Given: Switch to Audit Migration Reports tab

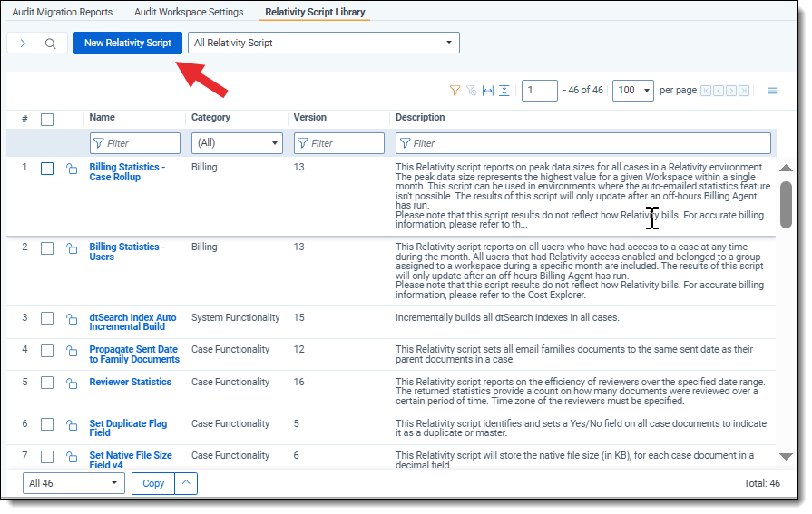Looking at the screenshot, I should 63,12.
